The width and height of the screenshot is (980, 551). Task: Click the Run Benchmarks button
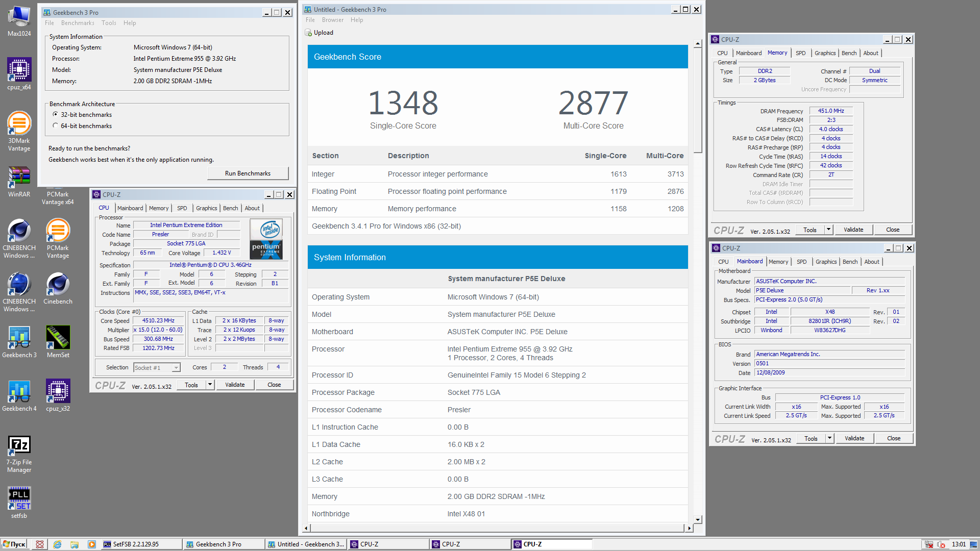click(248, 173)
